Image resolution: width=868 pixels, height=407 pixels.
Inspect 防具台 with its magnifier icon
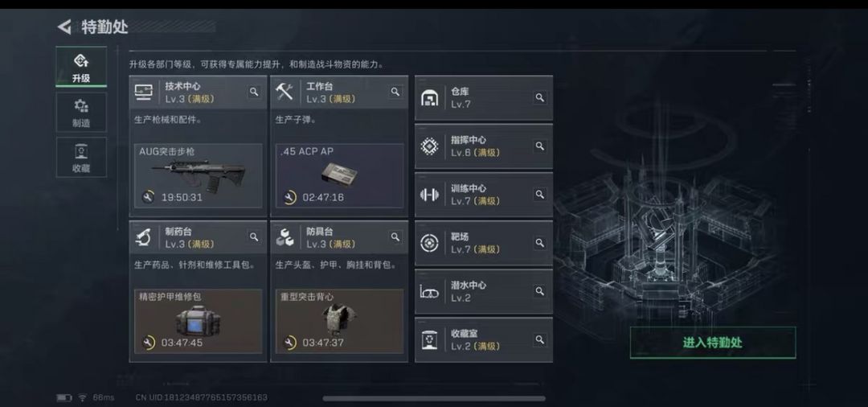click(x=395, y=237)
